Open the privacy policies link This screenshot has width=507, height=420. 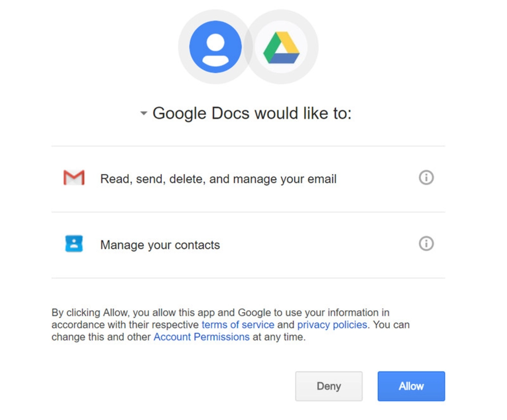[x=332, y=325]
